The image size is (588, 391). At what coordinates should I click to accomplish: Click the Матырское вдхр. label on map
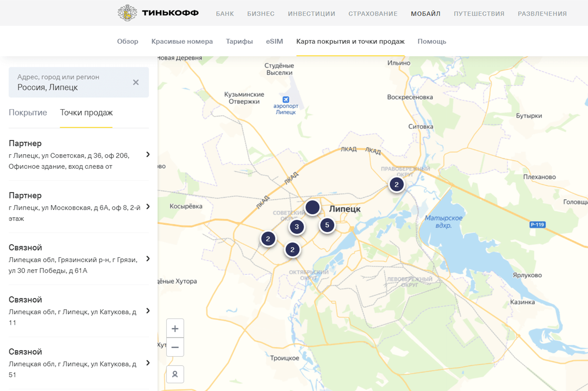point(443,221)
